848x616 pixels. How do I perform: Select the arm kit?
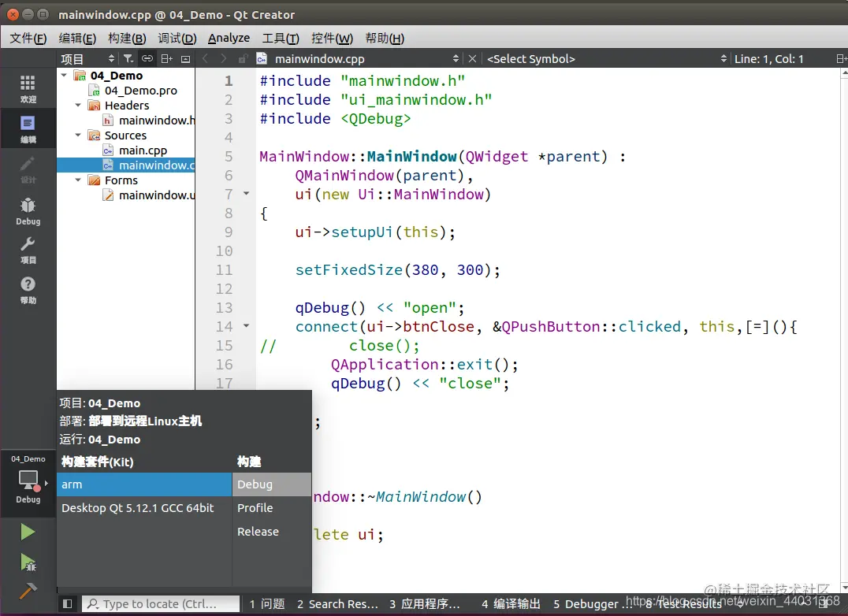click(x=144, y=484)
